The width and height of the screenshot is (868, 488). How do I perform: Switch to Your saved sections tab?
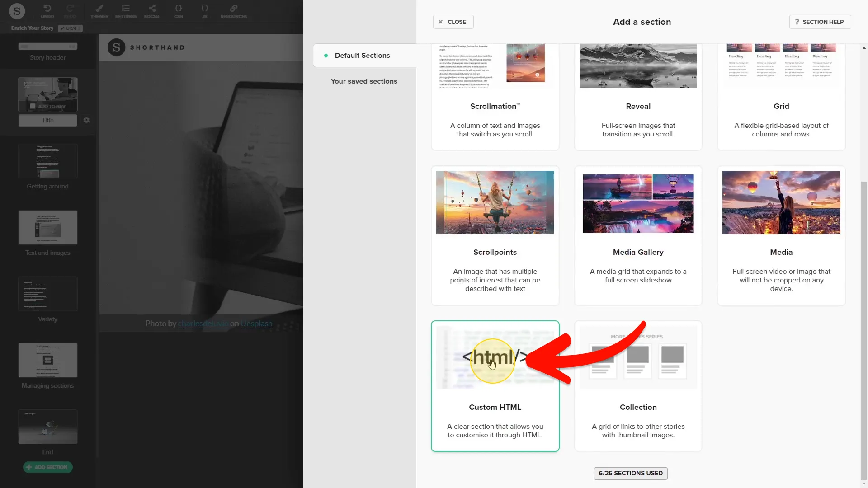coord(364,81)
